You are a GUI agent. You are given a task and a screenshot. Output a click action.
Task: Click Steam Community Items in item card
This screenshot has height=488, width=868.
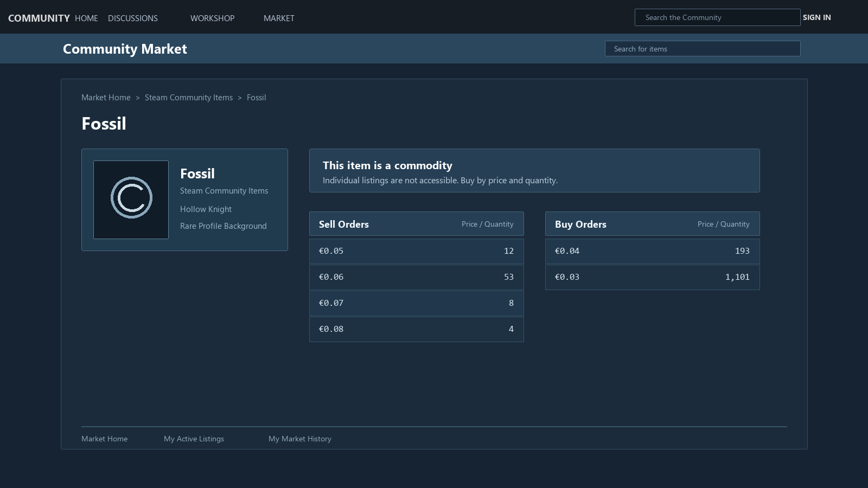pos(224,191)
